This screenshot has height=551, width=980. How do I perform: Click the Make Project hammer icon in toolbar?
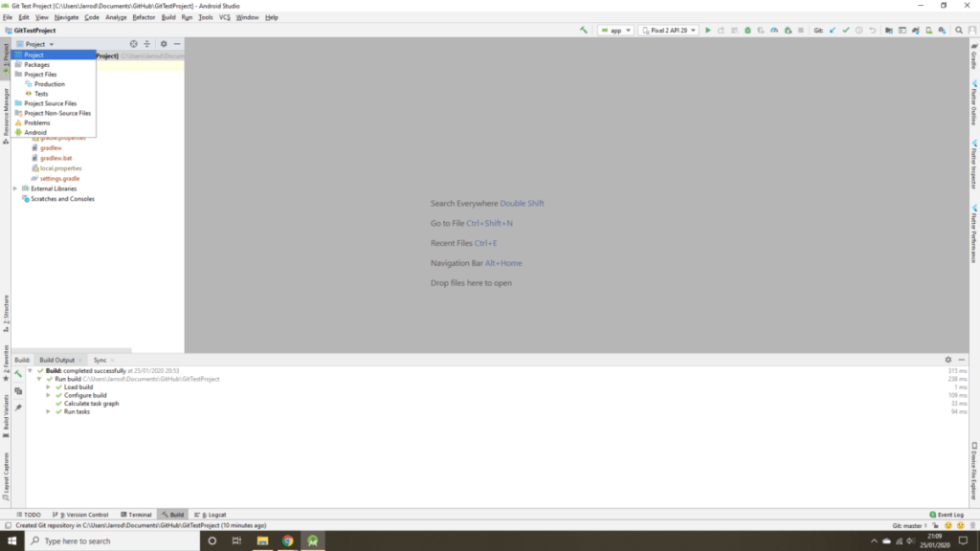tap(584, 31)
